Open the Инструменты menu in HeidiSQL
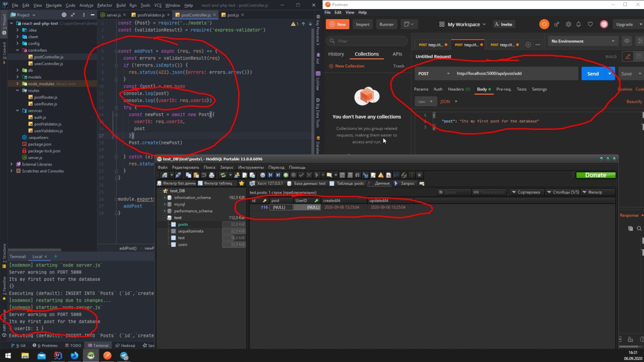Image resolution: width=644 pixels, height=362 pixels. 250,167
